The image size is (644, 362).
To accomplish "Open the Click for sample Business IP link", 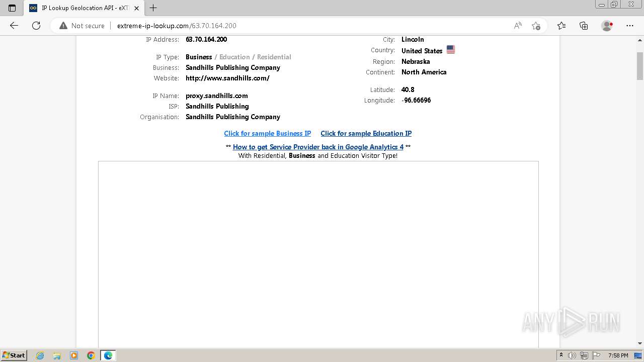I will tap(268, 133).
